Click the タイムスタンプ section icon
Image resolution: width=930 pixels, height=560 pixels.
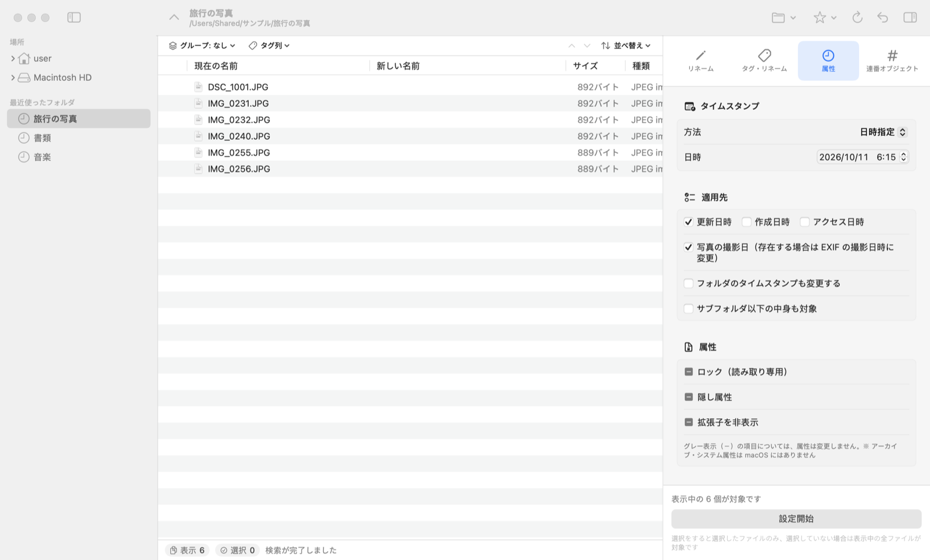[689, 106]
